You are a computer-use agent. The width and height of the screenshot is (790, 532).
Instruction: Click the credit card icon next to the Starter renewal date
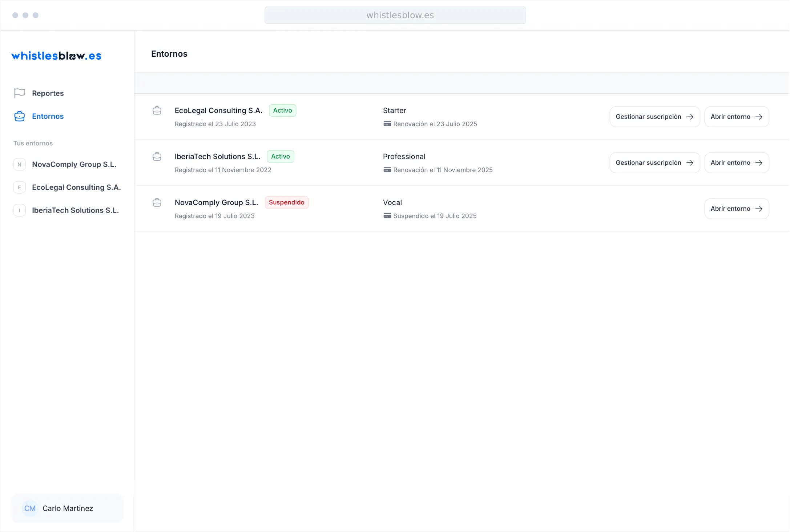coord(387,124)
